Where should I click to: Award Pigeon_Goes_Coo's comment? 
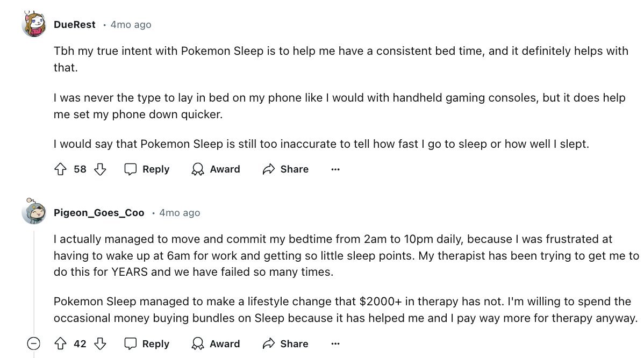216,344
